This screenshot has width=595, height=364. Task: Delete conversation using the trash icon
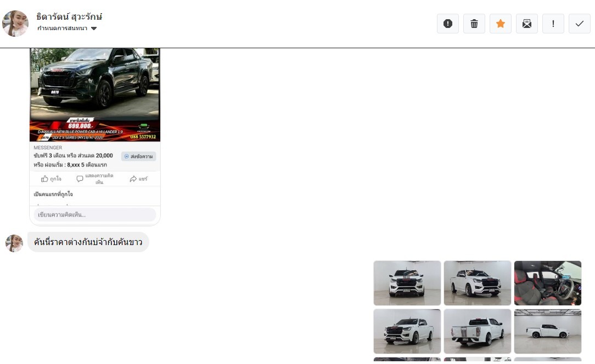pyautogui.click(x=474, y=24)
